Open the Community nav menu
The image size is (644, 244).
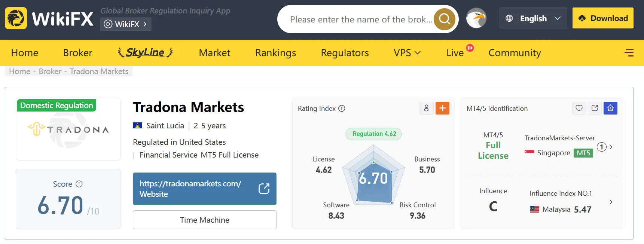(515, 53)
